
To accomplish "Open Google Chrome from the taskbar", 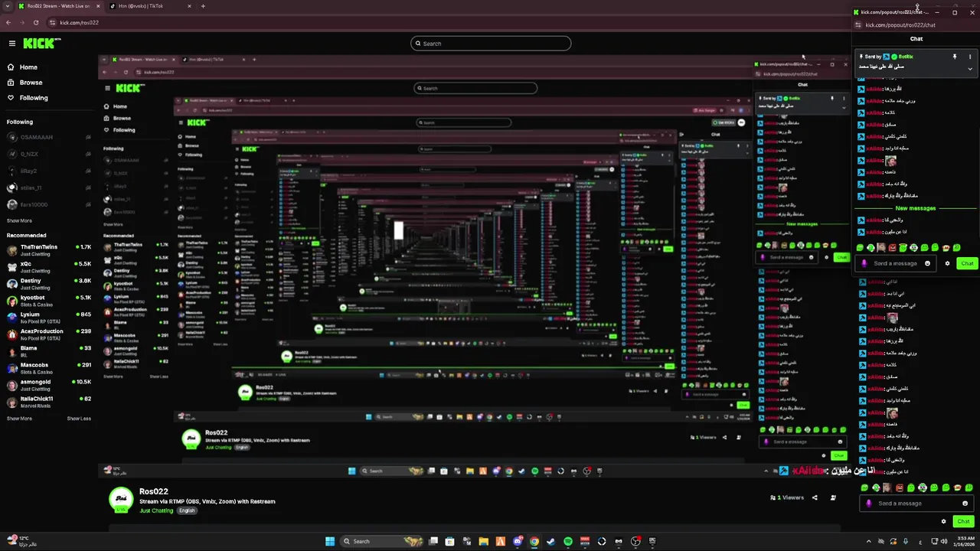I will tap(534, 541).
